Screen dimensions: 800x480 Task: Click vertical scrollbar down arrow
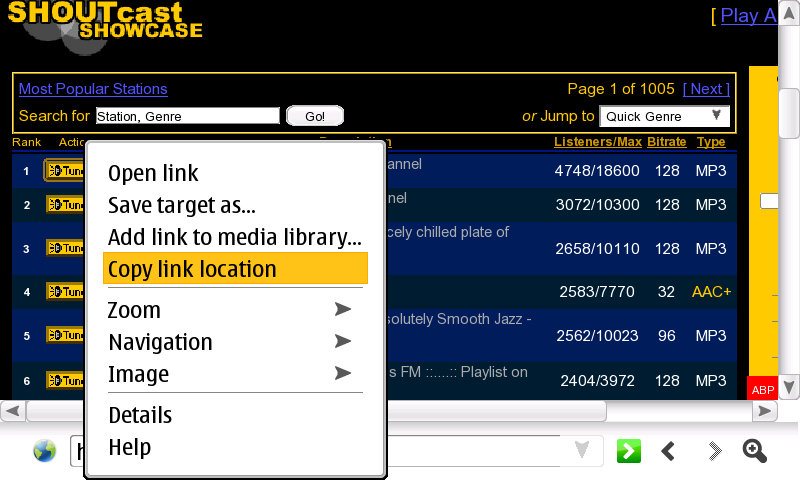[x=789, y=387]
